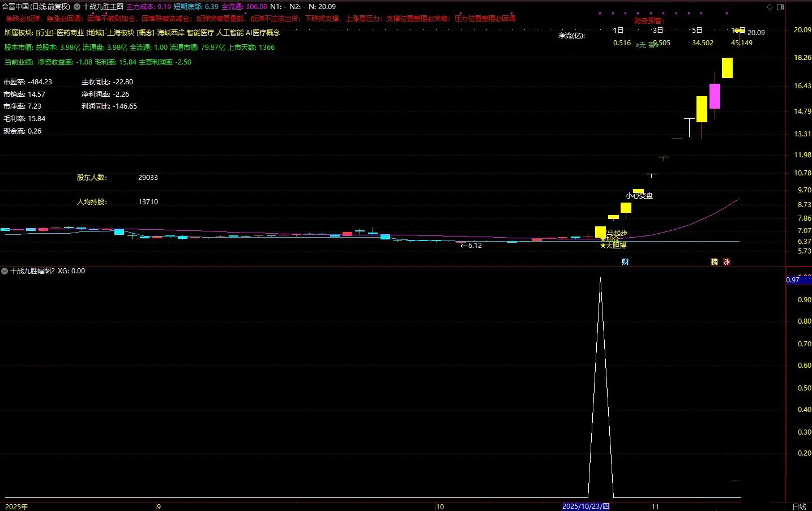This screenshot has width=812, height=511.
Task: Click the 大胆搏 star signal label
Action: point(613,246)
